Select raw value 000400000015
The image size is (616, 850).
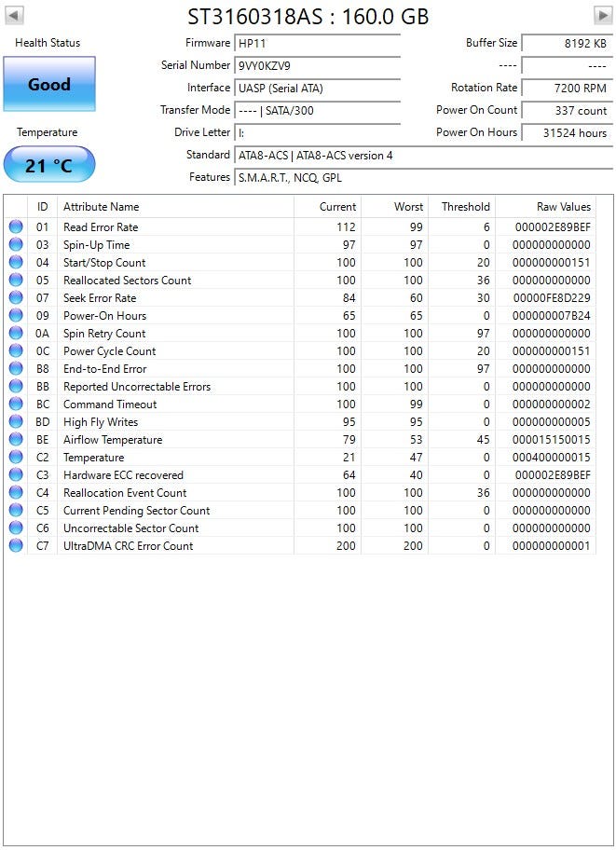click(552, 458)
